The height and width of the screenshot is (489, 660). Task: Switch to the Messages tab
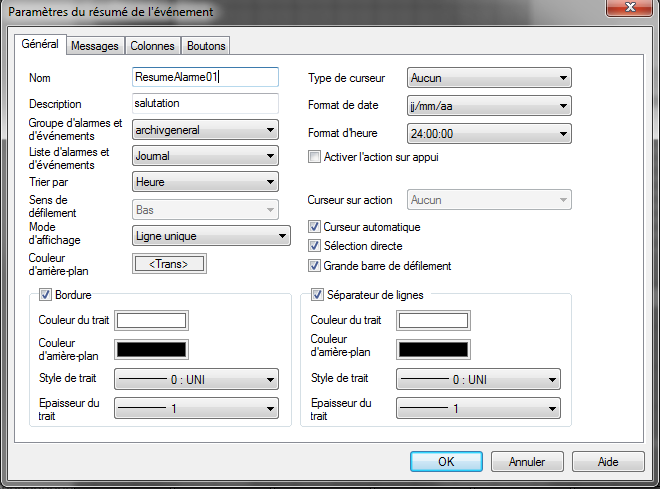pyautogui.click(x=94, y=46)
